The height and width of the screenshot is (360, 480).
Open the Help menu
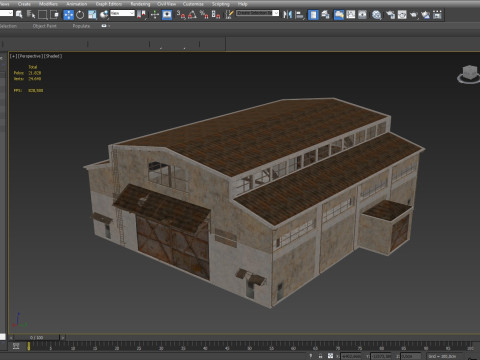243,4
